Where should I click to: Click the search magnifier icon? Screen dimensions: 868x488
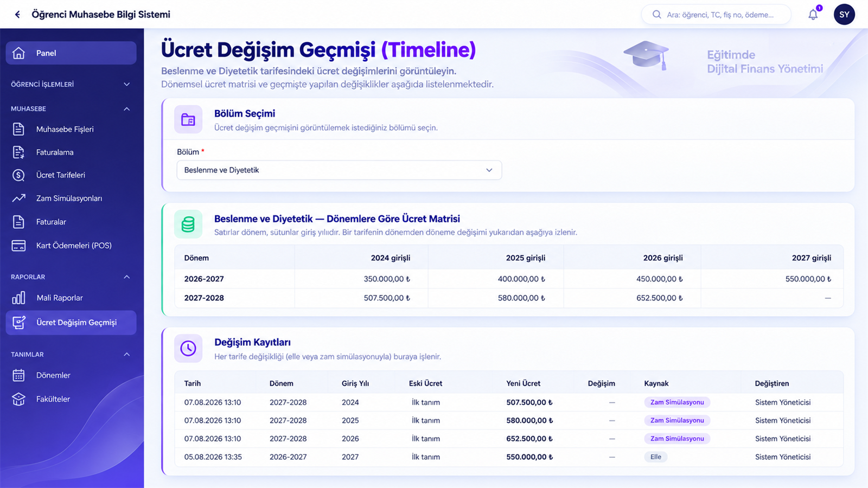(656, 15)
